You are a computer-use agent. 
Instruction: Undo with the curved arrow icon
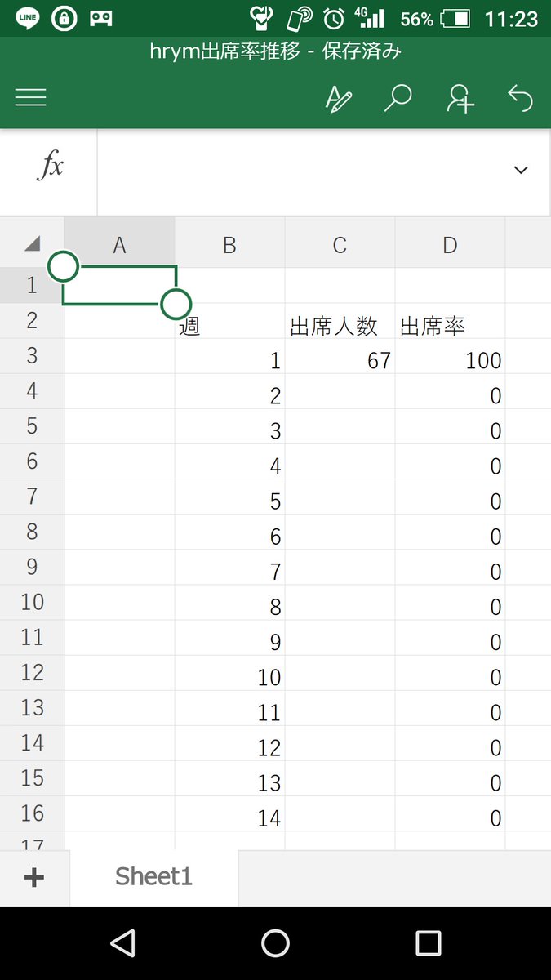pyautogui.click(x=520, y=99)
